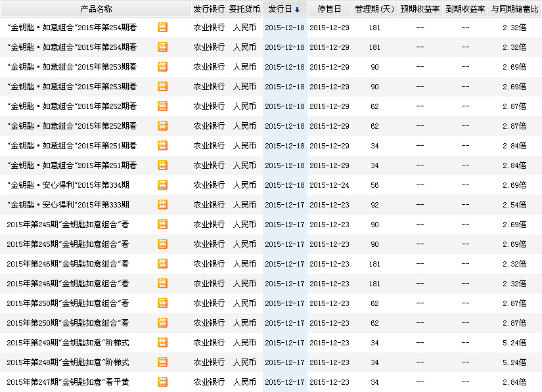Select management period 34 in 第249期 row
Screen dimensions: 542x392
374,343
